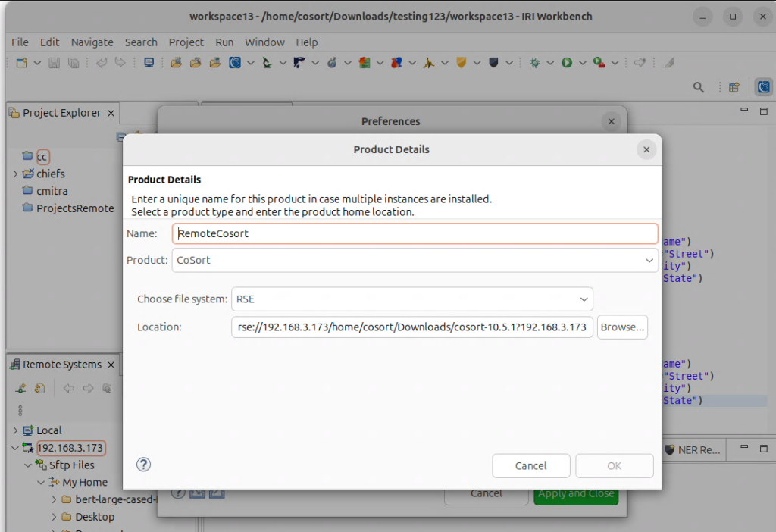Click the Save All icon in toolbar

tap(74, 63)
